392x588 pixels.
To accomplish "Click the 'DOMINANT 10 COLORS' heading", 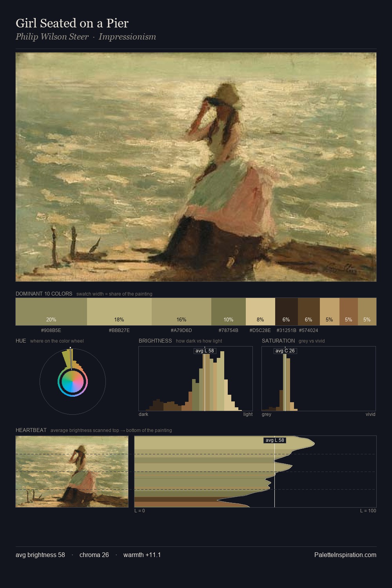I will pyautogui.click(x=44, y=294).
